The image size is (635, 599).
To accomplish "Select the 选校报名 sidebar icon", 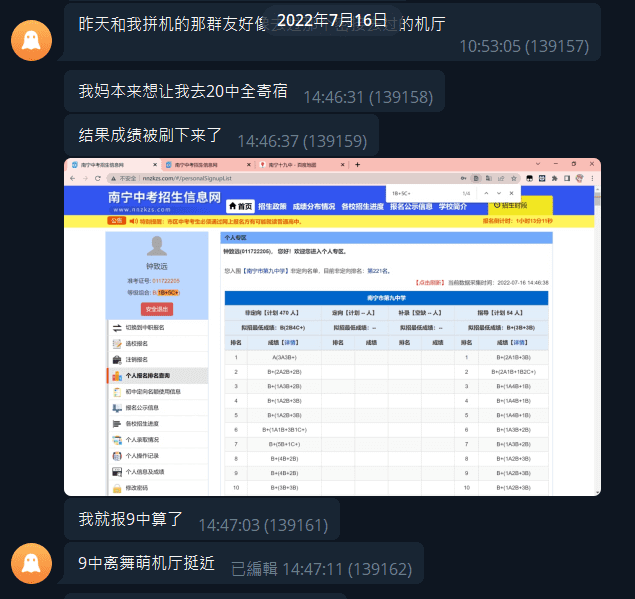I will (x=116, y=344).
